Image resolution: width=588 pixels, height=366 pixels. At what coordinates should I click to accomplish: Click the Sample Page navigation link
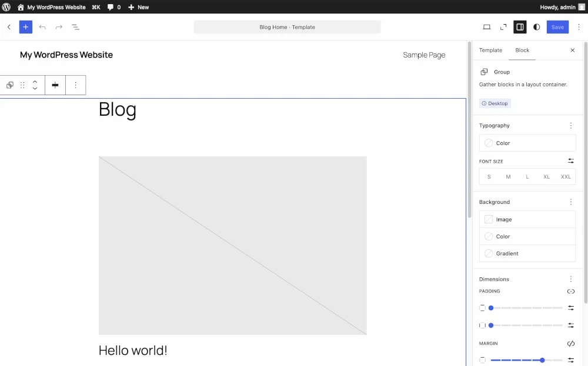(x=424, y=55)
